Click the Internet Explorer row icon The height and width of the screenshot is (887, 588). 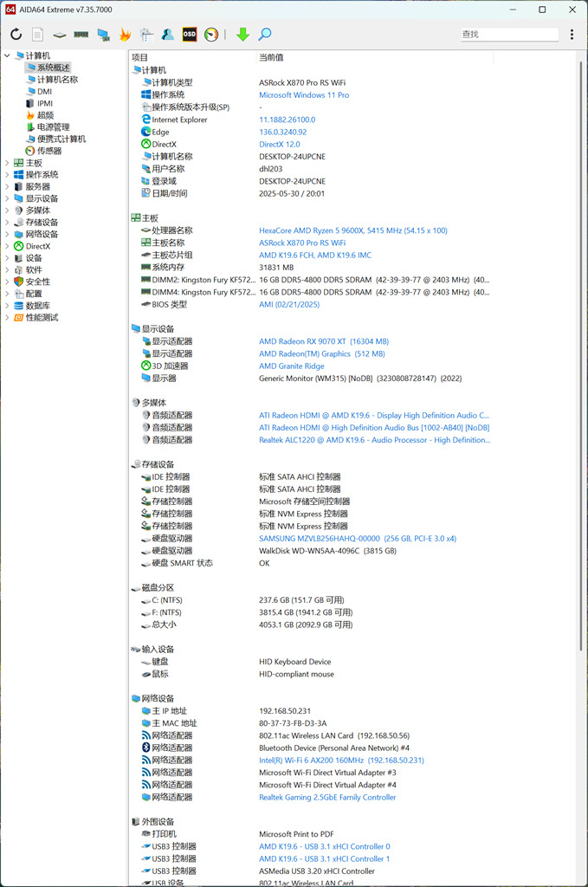(x=145, y=120)
